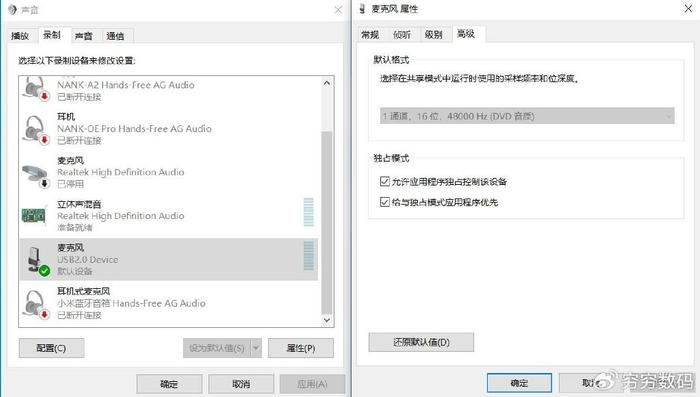The width and height of the screenshot is (700, 397).
Task: Select the 小米蓝牙音箱 headset microphone icon
Action: 36,304
